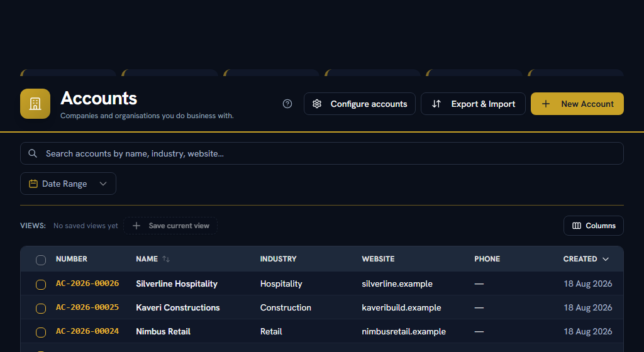Open account AC-2026-00026
The image size is (644, 352).
tap(87, 283)
